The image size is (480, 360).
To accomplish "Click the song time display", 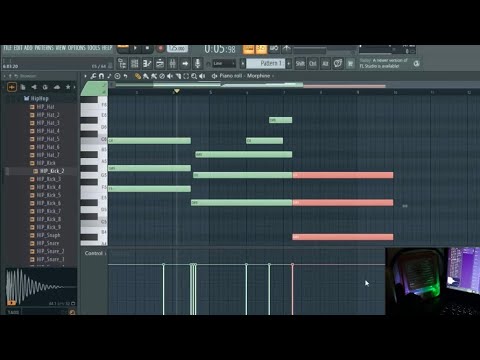I will coord(220,49).
